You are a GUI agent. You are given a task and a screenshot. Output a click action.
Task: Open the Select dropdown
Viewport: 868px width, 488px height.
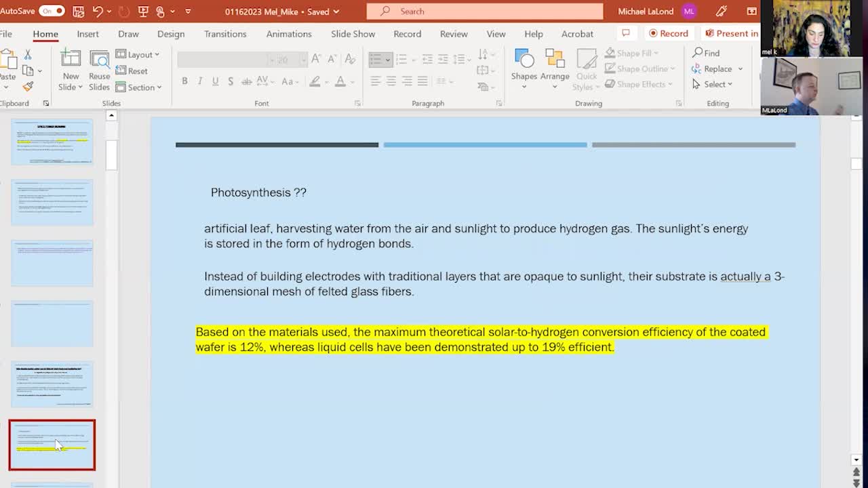click(712, 84)
